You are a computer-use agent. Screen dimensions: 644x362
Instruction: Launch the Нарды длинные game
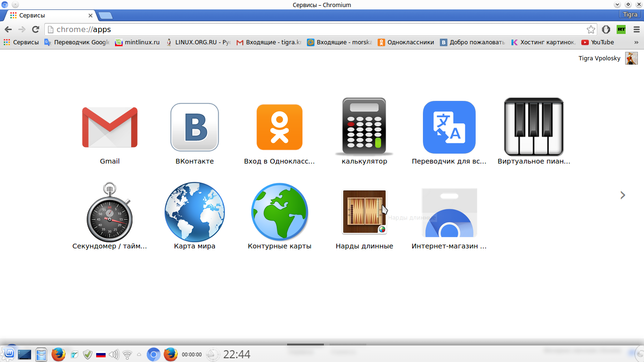pyautogui.click(x=364, y=212)
